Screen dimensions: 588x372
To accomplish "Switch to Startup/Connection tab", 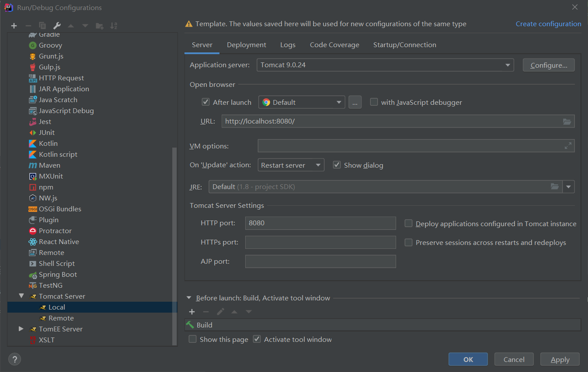I will pos(405,45).
